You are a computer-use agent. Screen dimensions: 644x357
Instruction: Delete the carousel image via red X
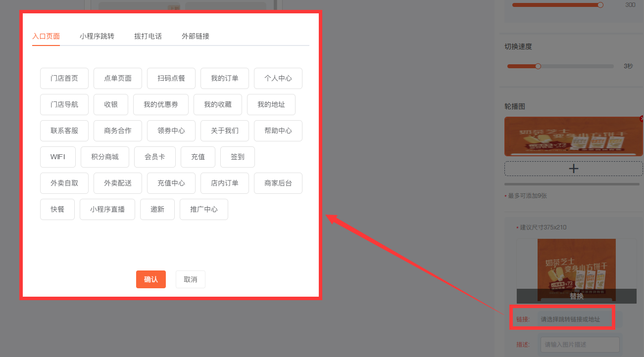tap(642, 119)
